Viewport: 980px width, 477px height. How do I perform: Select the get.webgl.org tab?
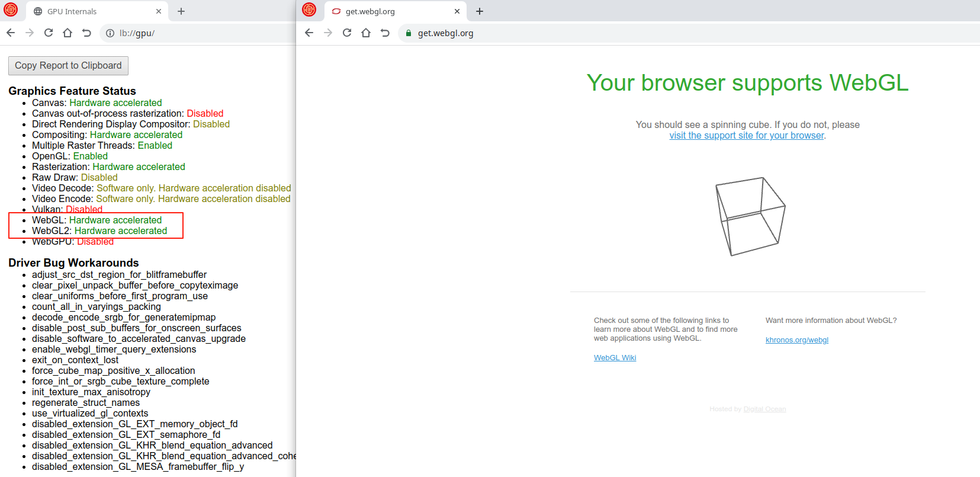click(396, 11)
